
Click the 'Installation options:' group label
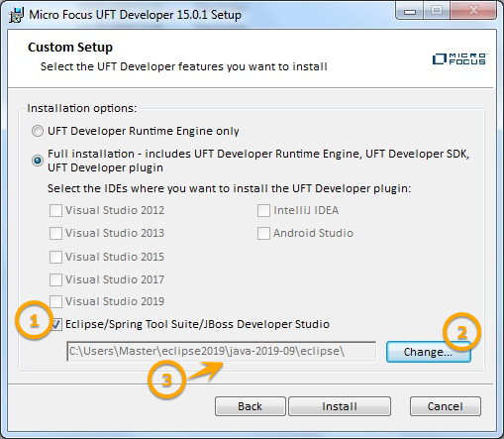(x=81, y=108)
